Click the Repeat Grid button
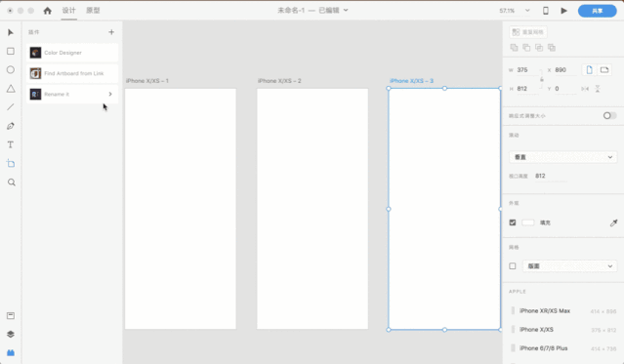Screen dimensions: 624x364 click(x=528, y=32)
